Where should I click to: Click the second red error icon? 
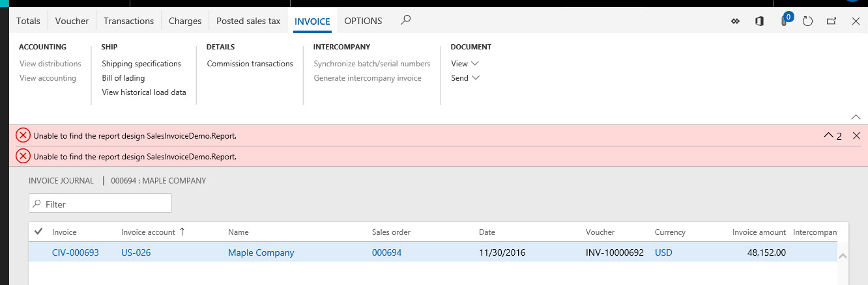[x=23, y=156]
